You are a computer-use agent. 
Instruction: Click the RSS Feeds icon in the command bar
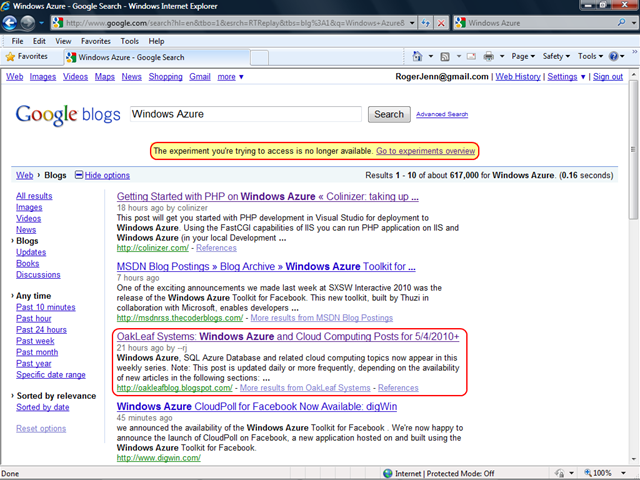coord(445,57)
